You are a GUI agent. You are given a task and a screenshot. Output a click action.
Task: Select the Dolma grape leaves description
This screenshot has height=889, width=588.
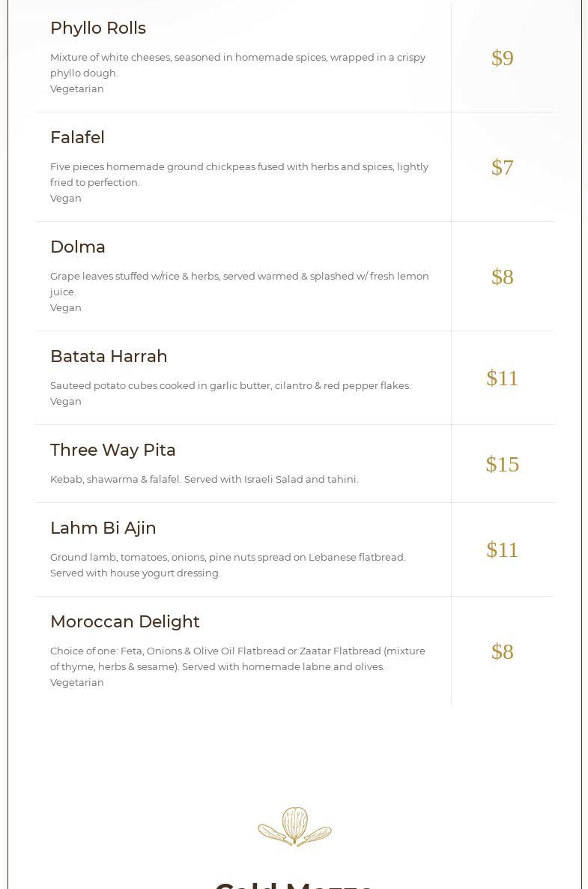(239, 283)
